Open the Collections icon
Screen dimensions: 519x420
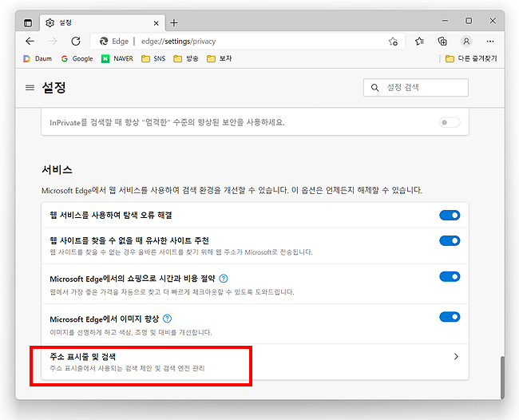[x=442, y=41]
